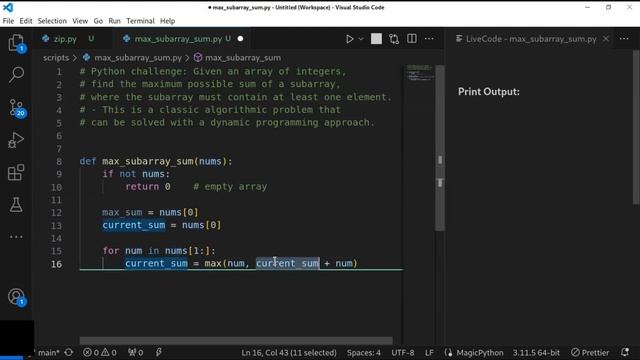The height and width of the screenshot is (360, 640).
Task: Open the Edit menu
Action: 26,21
